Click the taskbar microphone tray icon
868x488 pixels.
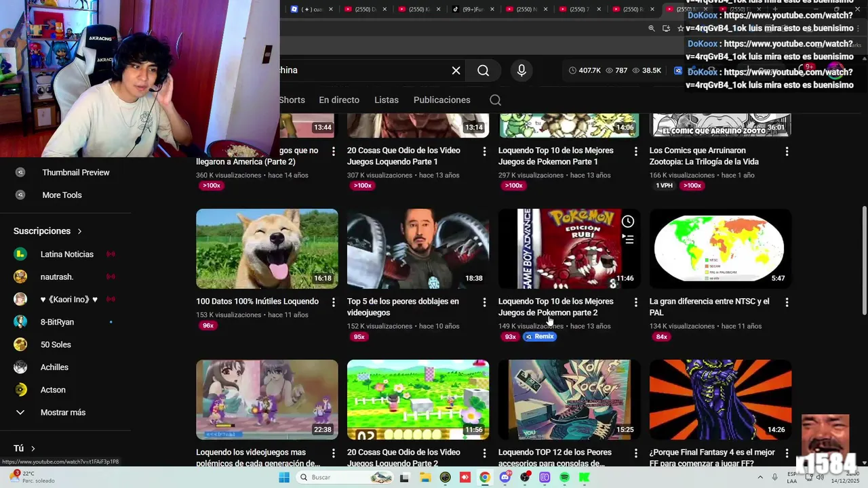click(775, 477)
